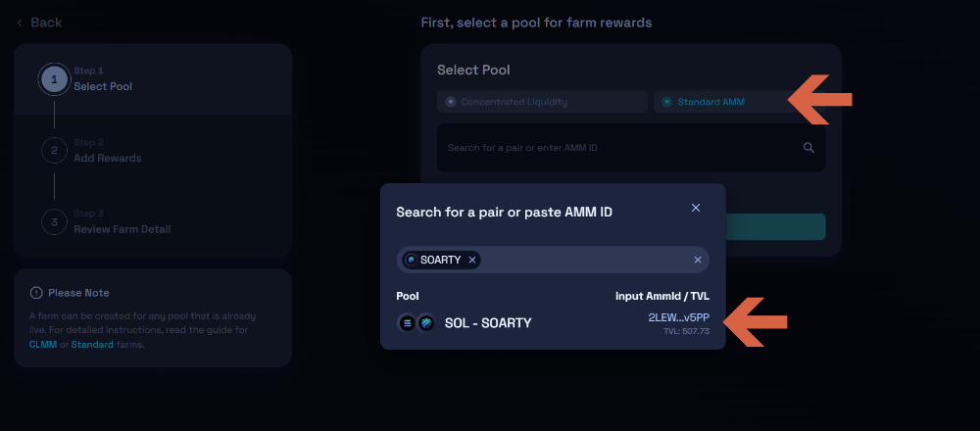The height and width of the screenshot is (431, 980).
Task: Open the CLMM guide link
Action: (43, 345)
